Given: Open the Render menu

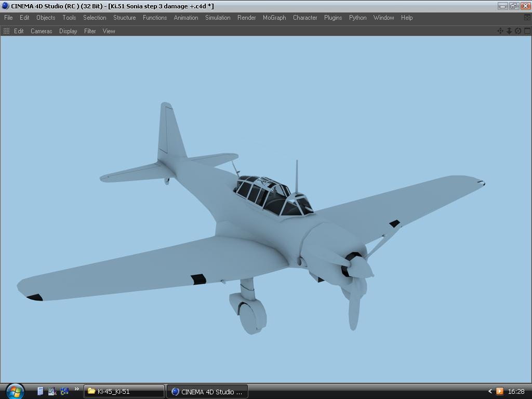Looking at the screenshot, I should click(x=246, y=18).
